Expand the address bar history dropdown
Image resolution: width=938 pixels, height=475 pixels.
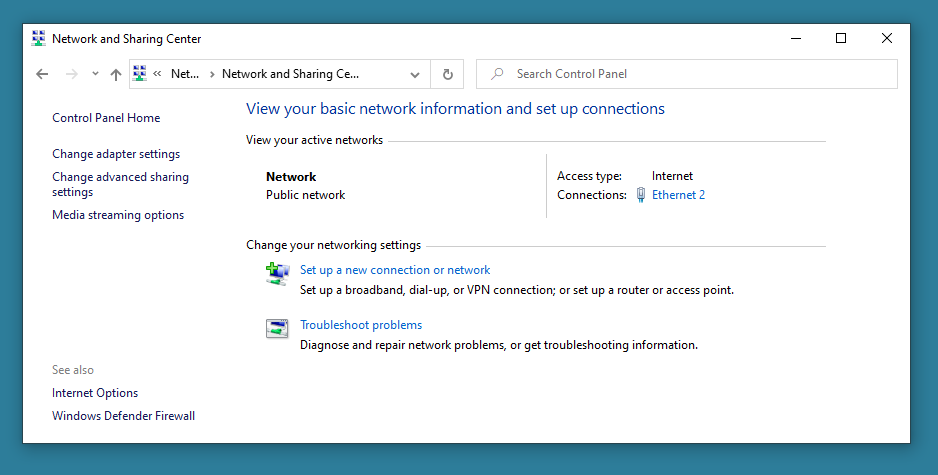click(415, 74)
